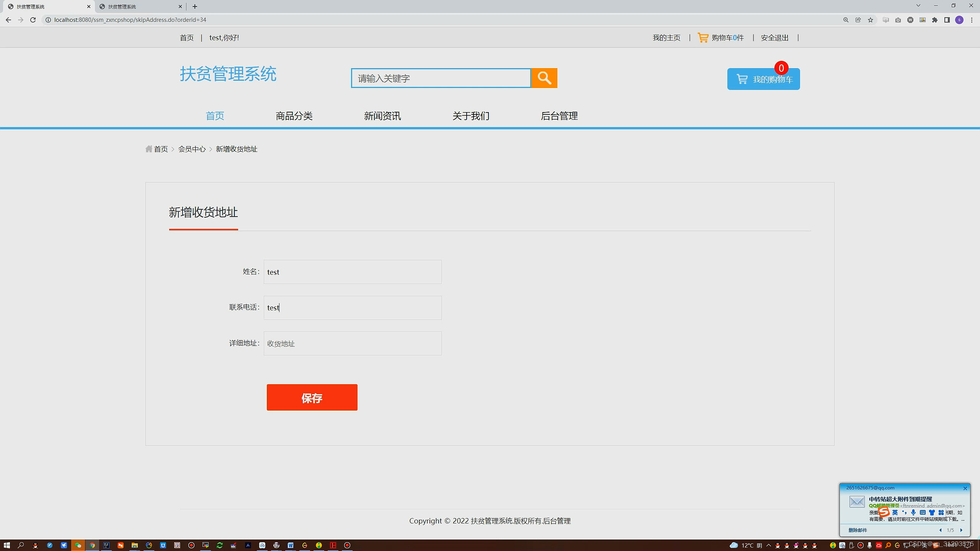This screenshot has height=551, width=980.
Task: Click the gray W extension icon
Action: pyautogui.click(x=910, y=20)
